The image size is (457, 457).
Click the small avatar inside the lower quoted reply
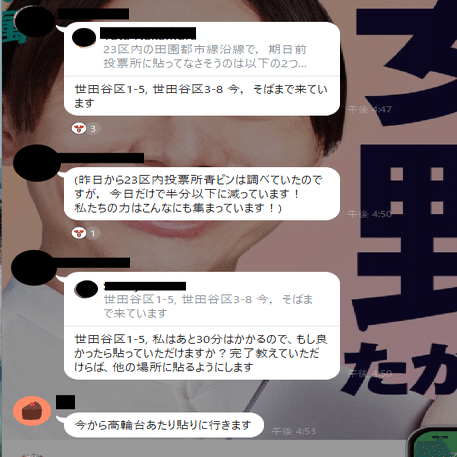coord(86,289)
